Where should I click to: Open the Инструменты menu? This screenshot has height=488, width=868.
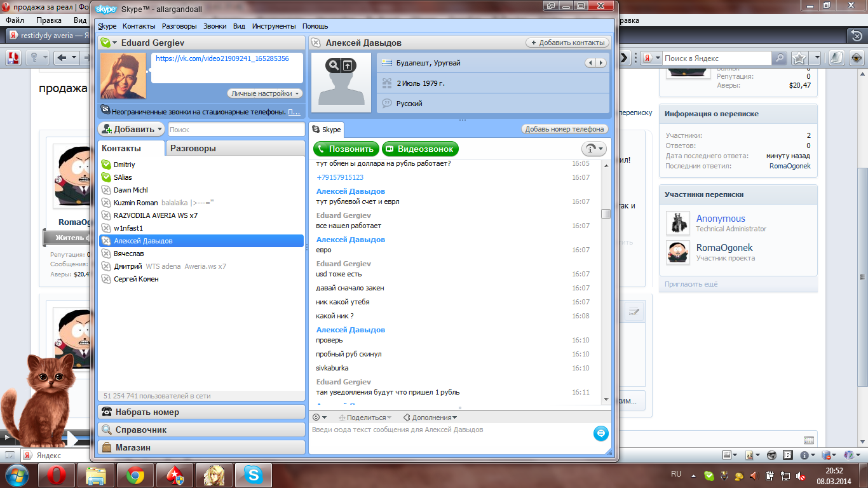coord(274,26)
